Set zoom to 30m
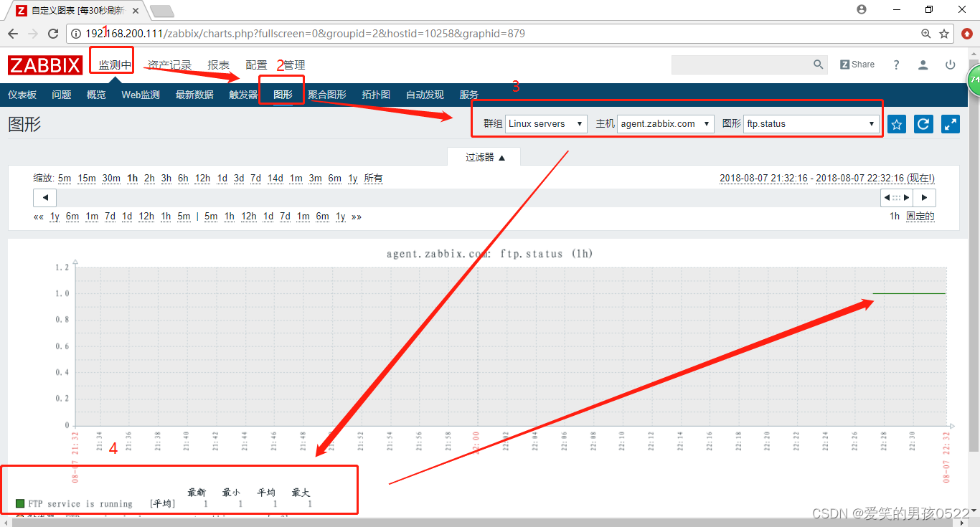 (111, 179)
